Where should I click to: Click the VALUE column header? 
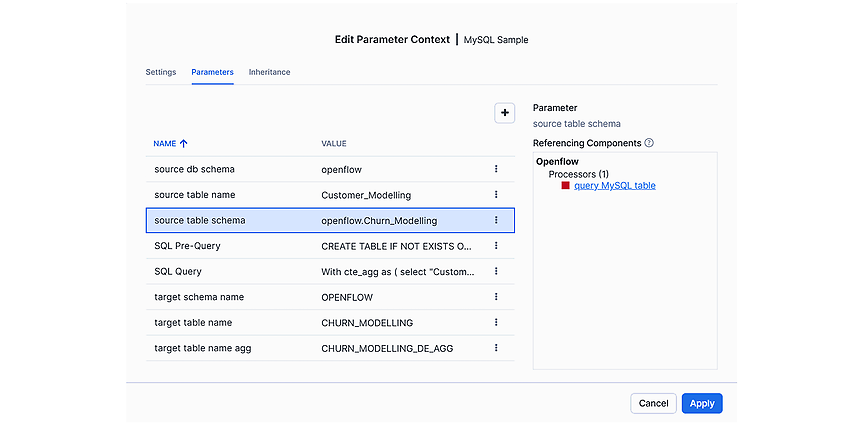[334, 144]
